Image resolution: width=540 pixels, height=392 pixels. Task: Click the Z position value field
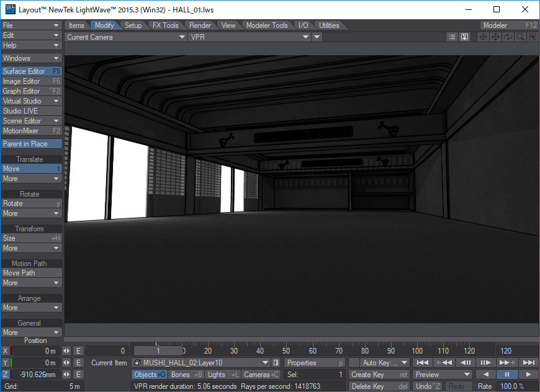[x=35, y=375]
